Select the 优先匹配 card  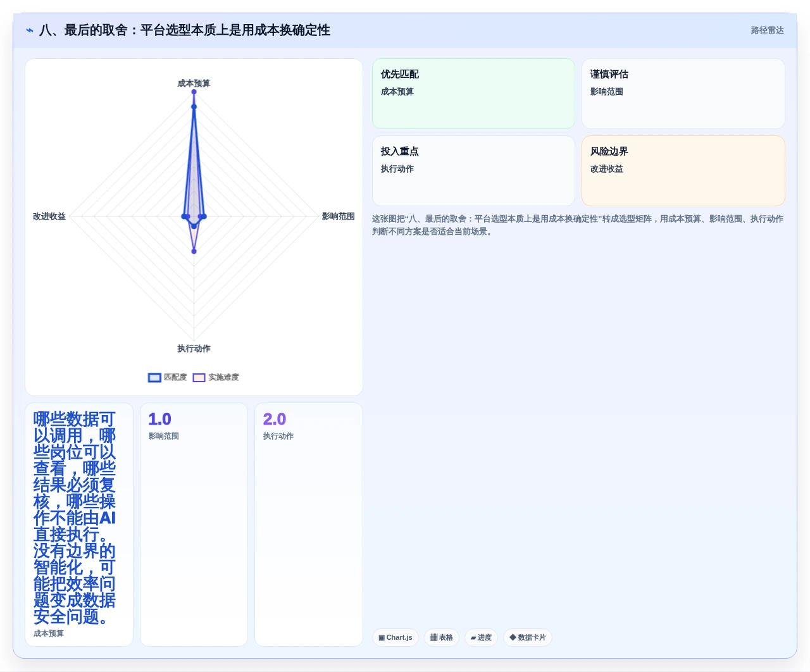[473, 94]
